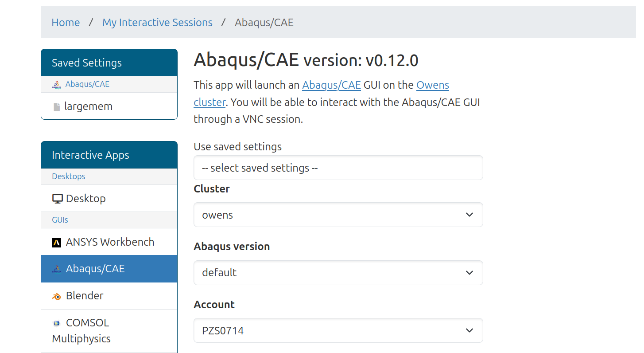The width and height of the screenshot is (644, 353).
Task: Open ANSYS Workbench from the sidebar
Action: pos(110,242)
